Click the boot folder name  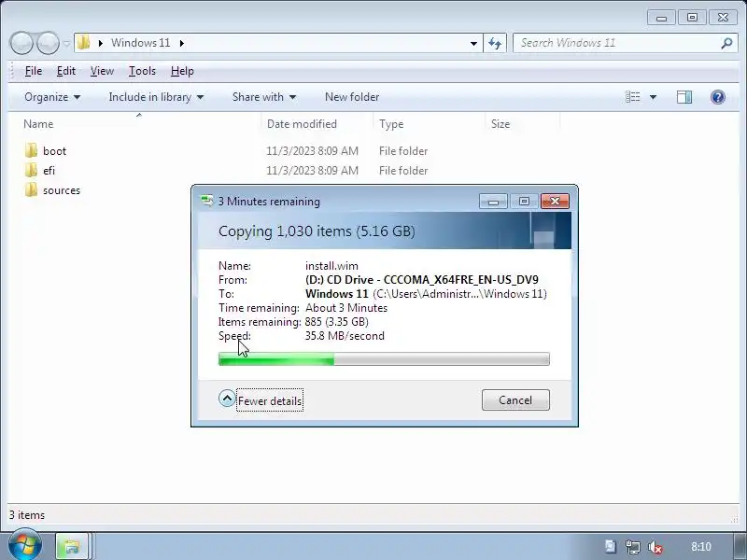point(54,151)
